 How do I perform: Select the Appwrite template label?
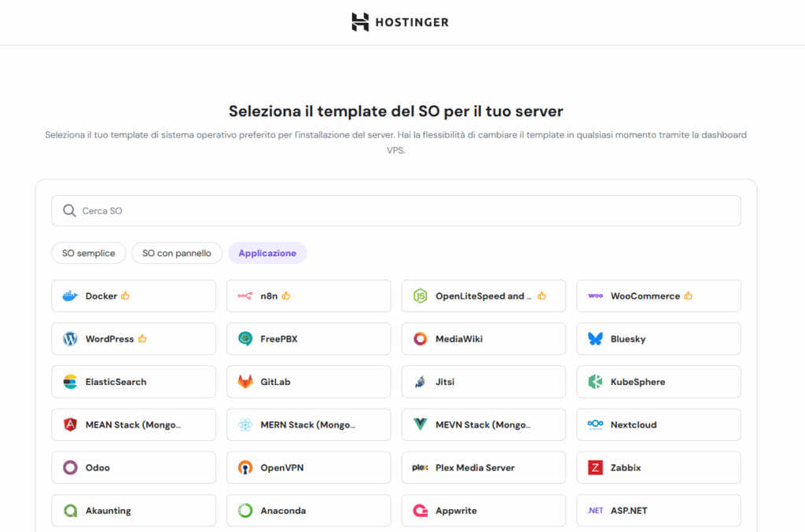click(456, 511)
